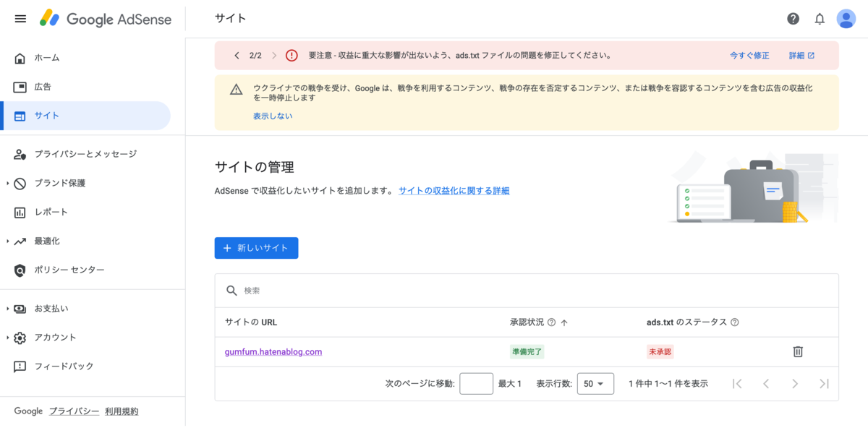Open the hamburger menu to collapse the sidebar
Image resolution: width=868 pixels, height=428 pixels.
(x=20, y=19)
